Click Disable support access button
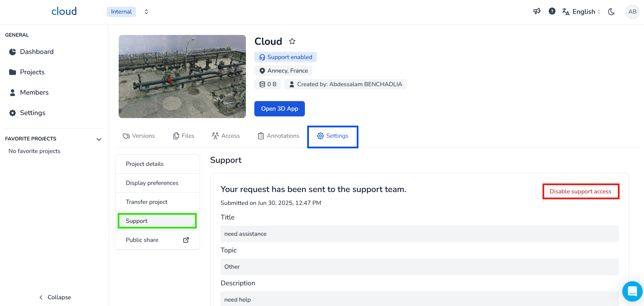This screenshot has height=306, width=644. 580,192
